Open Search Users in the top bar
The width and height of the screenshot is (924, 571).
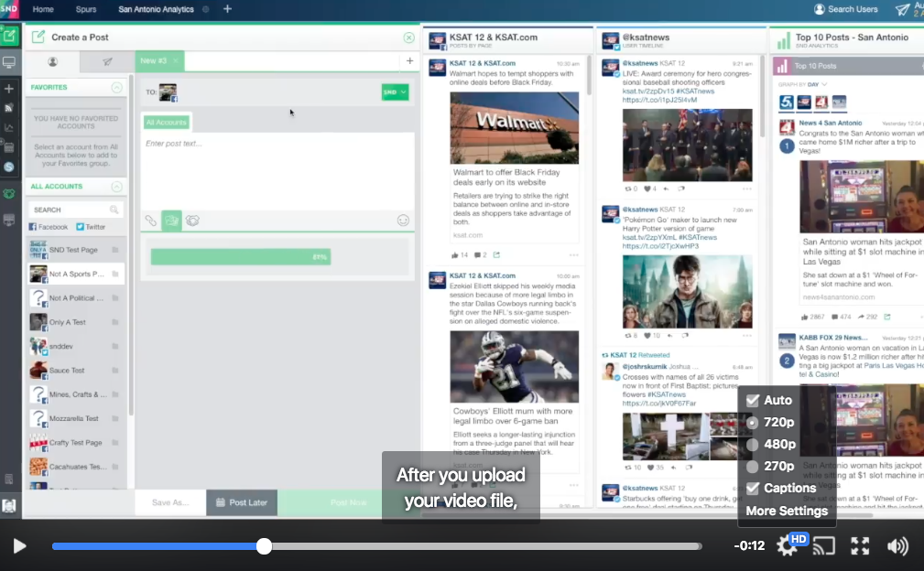coord(846,9)
